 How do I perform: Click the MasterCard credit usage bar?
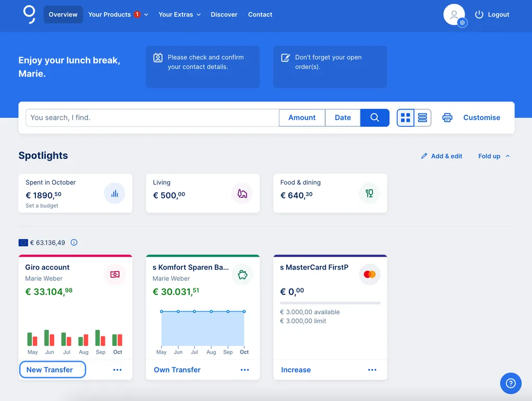tap(330, 303)
